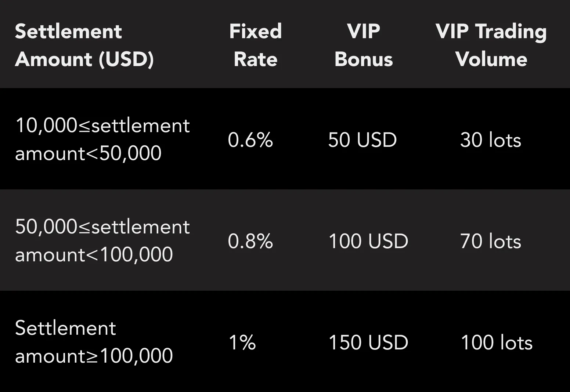The width and height of the screenshot is (570, 392).
Task: Select the "amount<100,000" text line
Action: point(94,254)
